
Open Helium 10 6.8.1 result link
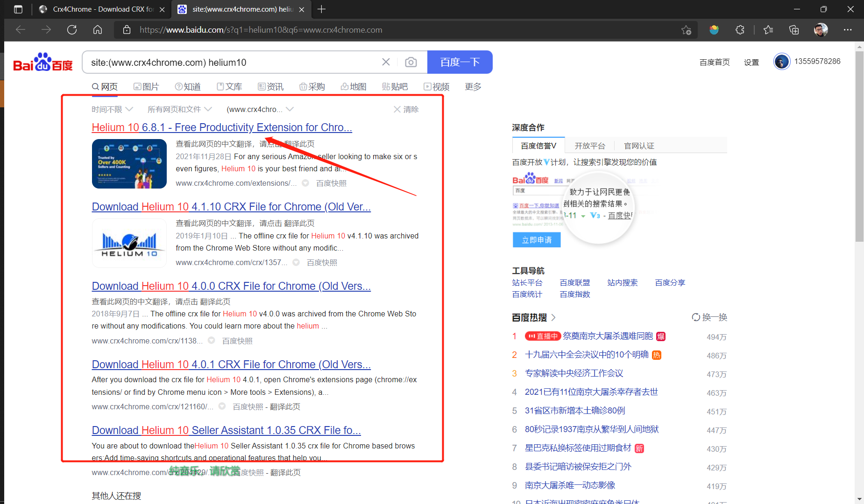coord(222,127)
